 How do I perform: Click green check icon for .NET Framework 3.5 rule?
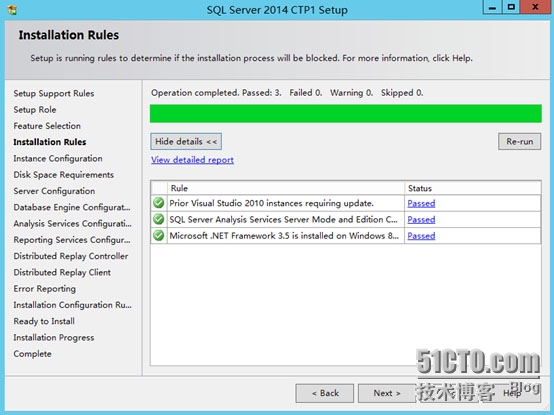159,235
